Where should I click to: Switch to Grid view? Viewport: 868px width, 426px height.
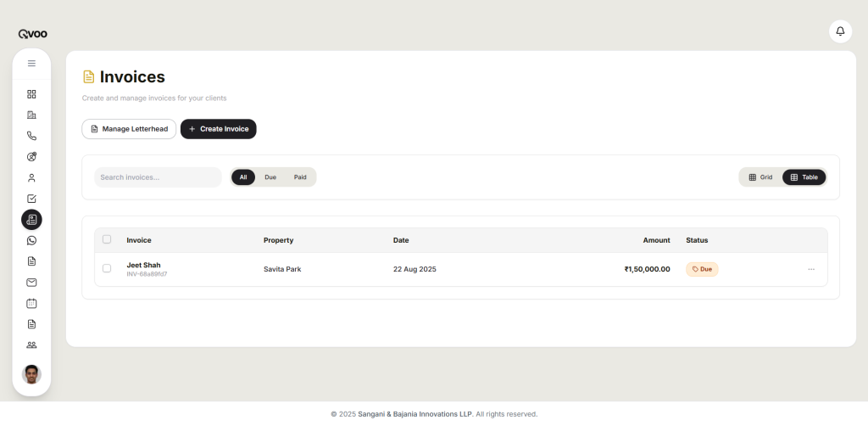(x=760, y=177)
